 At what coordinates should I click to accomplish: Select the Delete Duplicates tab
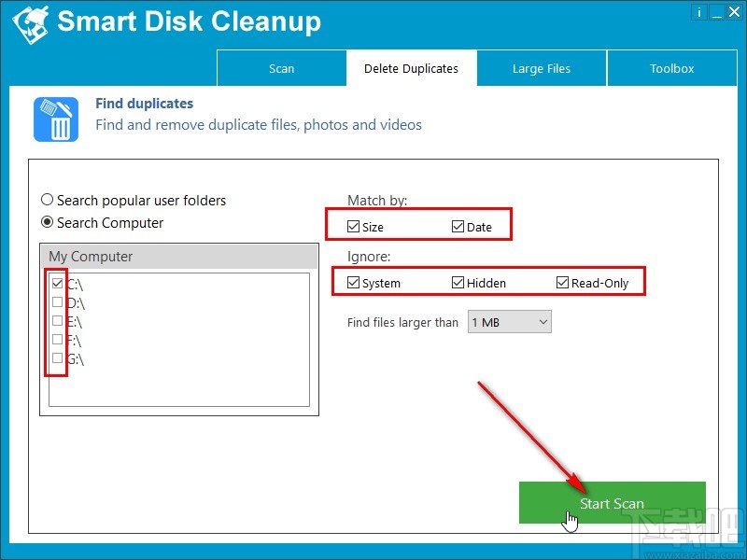pos(411,68)
